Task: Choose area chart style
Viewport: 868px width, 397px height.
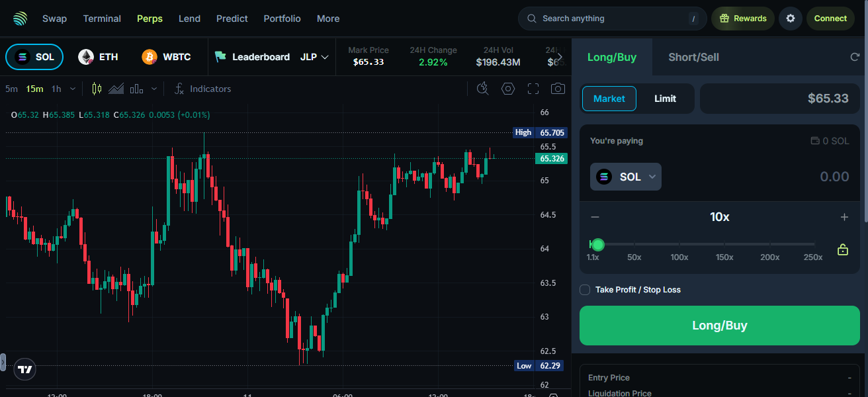Action: [116, 89]
